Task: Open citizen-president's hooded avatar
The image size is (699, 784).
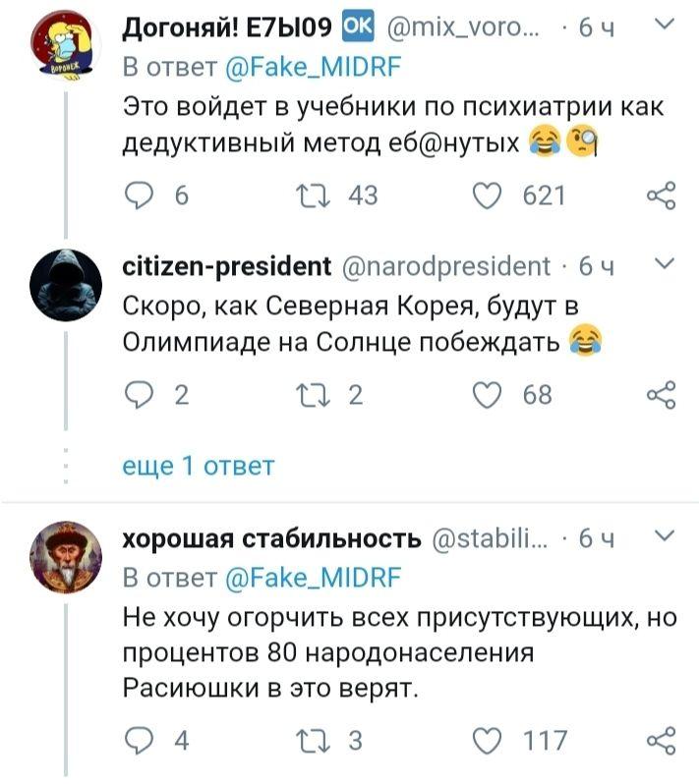Action: [x=64, y=284]
